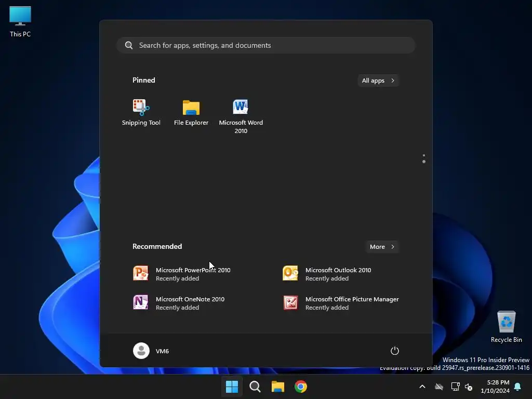The height and width of the screenshot is (399, 532).
Task: Open Microsoft Outlook 2010 recommendation
Action: (327, 274)
